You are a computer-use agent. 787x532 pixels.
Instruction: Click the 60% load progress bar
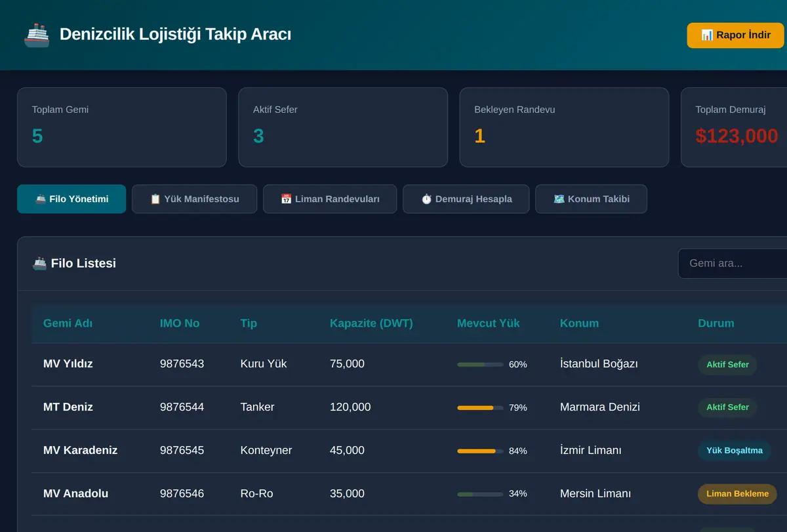point(480,364)
